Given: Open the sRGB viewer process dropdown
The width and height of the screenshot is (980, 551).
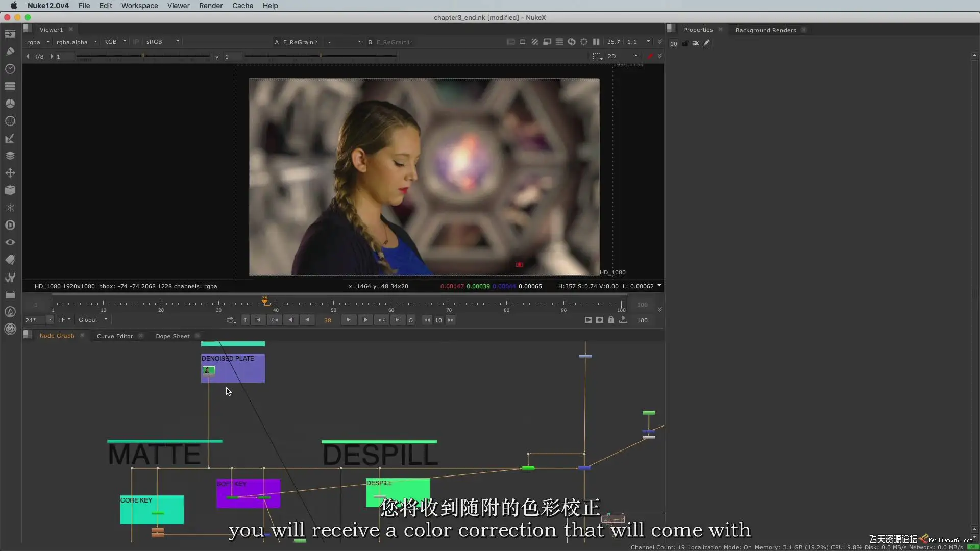Looking at the screenshot, I should click(x=162, y=42).
